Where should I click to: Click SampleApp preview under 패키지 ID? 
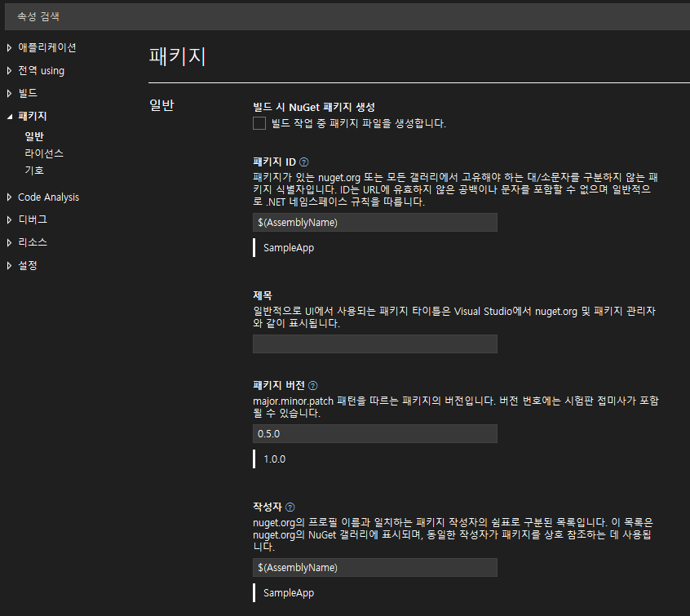(x=289, y=248)
